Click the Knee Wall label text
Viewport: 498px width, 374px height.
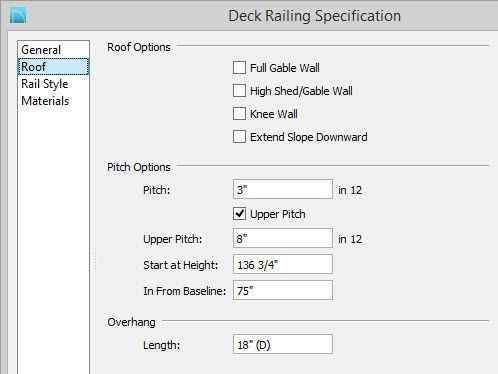[274, 114]
